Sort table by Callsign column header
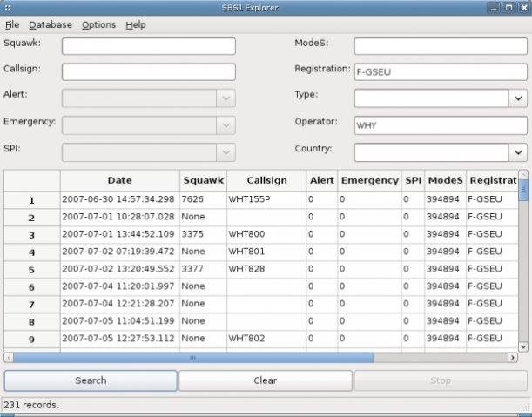Image resolution: width=532 pixels, height=417 pixels. coord(266,180)
